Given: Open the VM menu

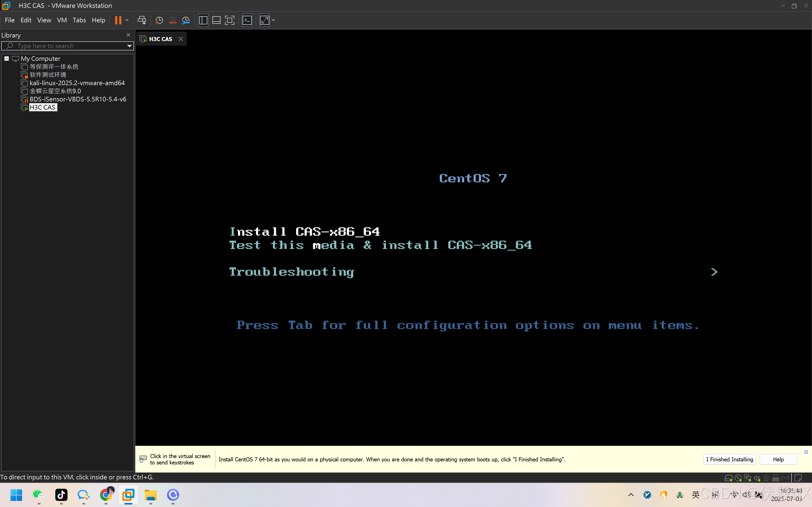Looking at the screenshot, I should pyautogui.click(x=62, y=20).
